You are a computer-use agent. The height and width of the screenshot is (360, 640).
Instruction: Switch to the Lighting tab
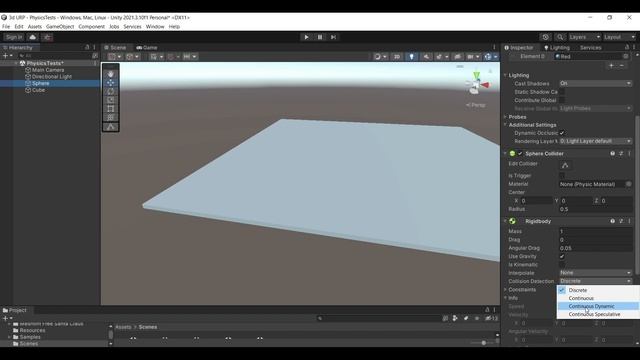tap(557, 48)
